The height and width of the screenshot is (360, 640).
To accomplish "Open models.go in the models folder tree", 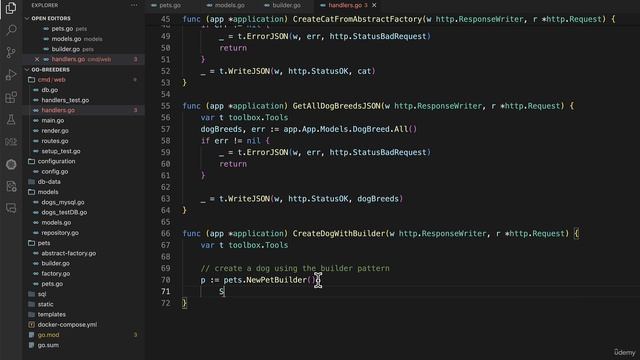I will click(x=56, y=222).
